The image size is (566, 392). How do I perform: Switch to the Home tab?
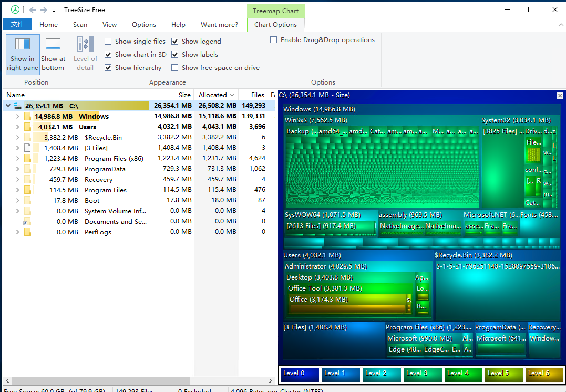(x=48, y=25)
